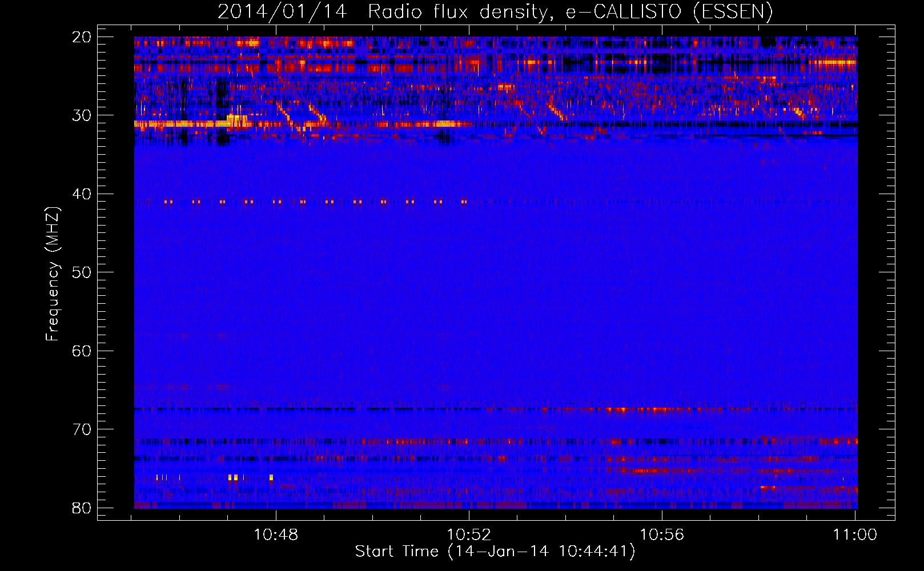Click the '50' frequency tick label

(x=82, y=272)
